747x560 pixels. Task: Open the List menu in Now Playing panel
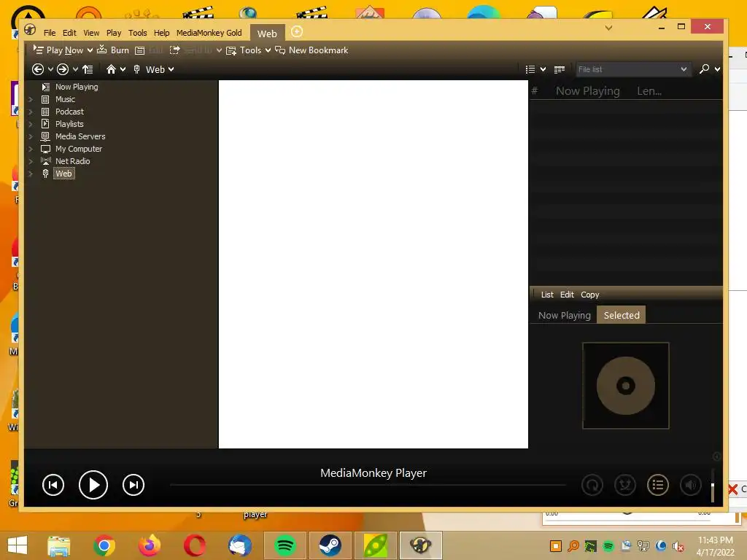[547, 295]
